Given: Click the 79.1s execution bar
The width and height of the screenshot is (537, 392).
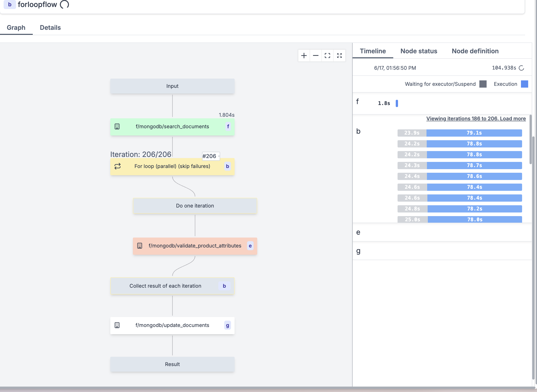Looking at the screenshot, I should pyautogui.click(x=474, y=133).
